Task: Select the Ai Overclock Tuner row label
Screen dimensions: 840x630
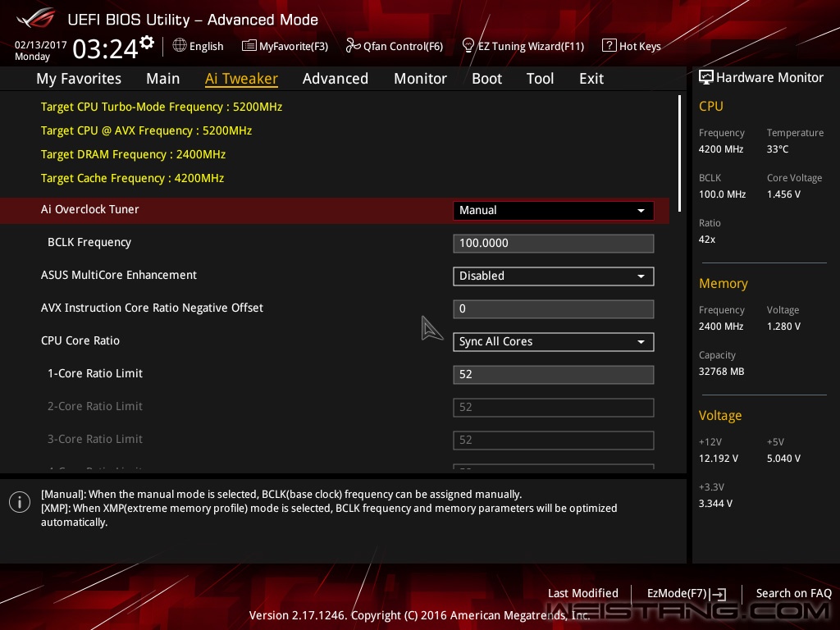Action: (90, 209)
